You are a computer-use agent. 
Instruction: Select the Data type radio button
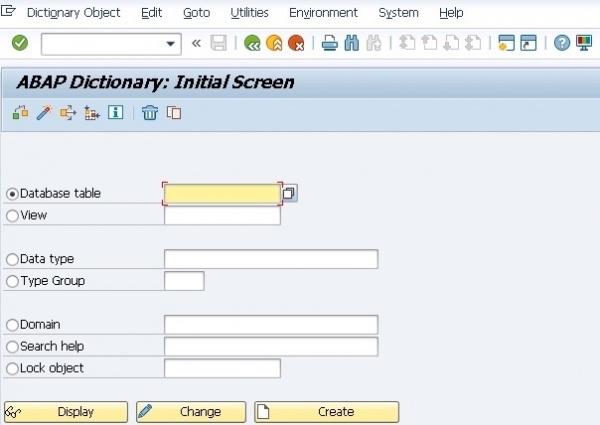click(x=12, y=259)
